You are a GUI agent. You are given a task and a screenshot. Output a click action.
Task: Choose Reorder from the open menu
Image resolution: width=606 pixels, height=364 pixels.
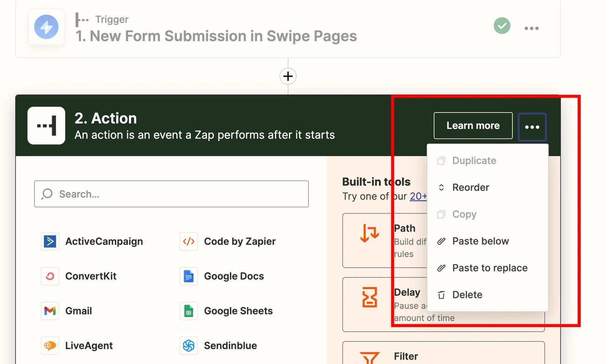coord(470,187)
